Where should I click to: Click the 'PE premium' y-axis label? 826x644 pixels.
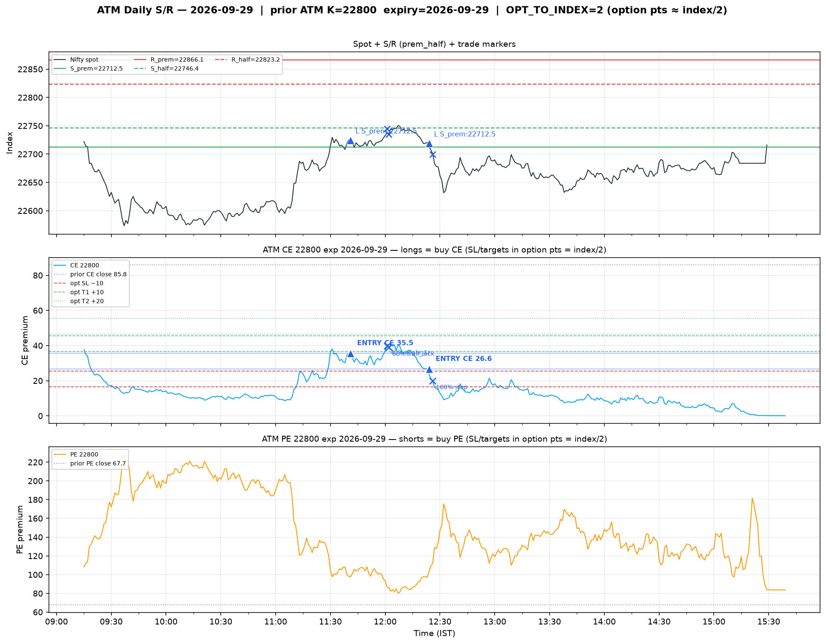20,530
